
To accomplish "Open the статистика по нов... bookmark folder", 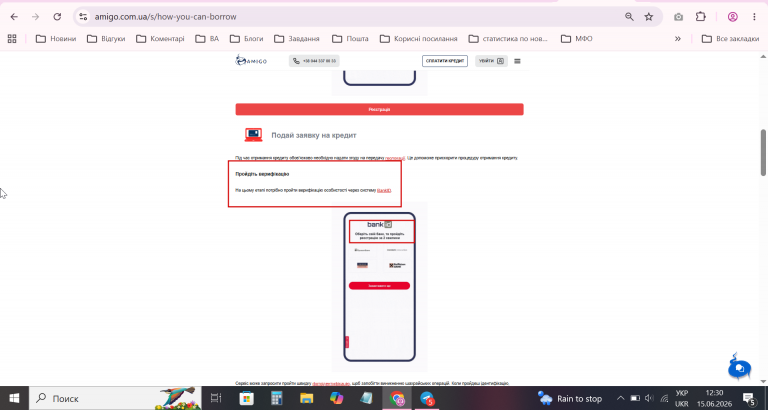I will point(508,39).
